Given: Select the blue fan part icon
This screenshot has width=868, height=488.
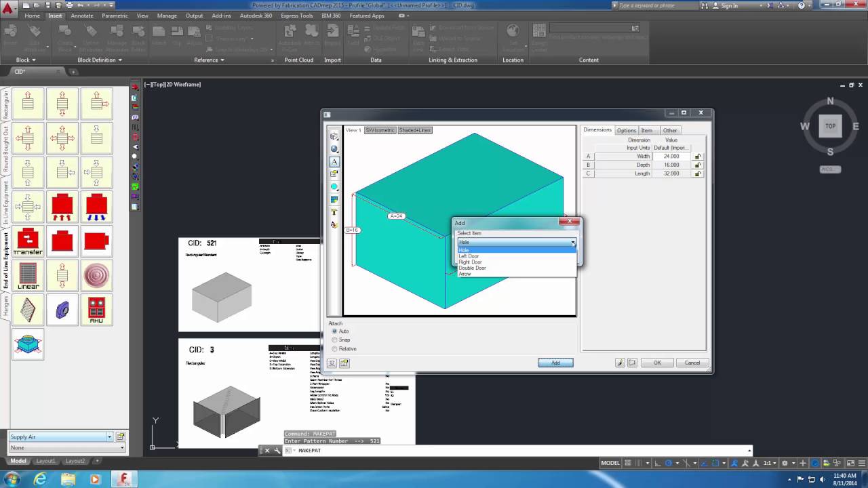Looking at the screenshot, I should [x=62, y=310].
